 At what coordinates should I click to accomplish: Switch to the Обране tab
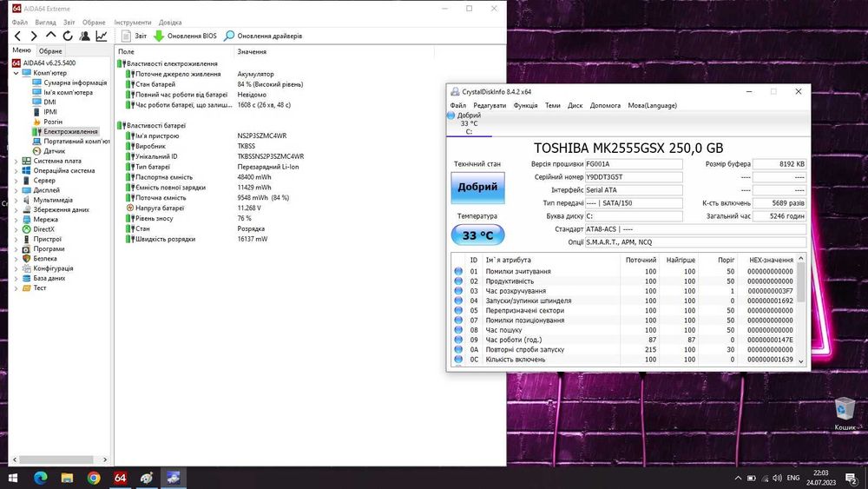coord(50,51)
